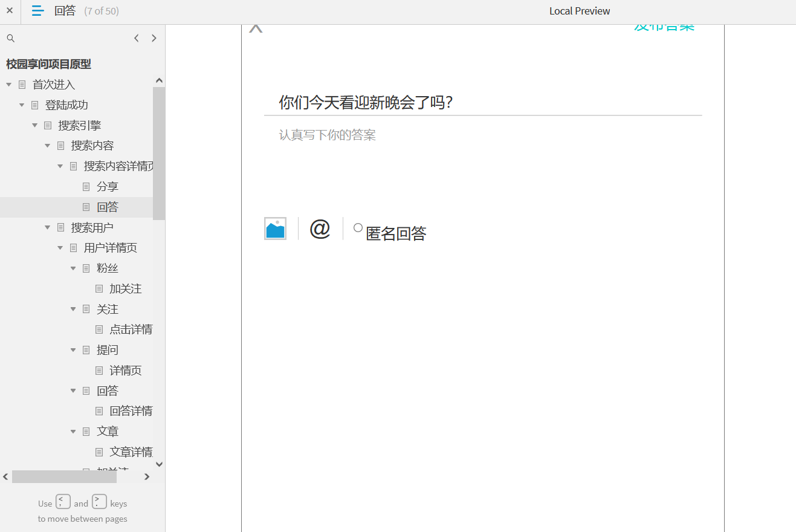Open the 加关注 page under 粉丝
Image resolution: width=796 pixels, height=532 pixels.
click(x=126, y=289)
